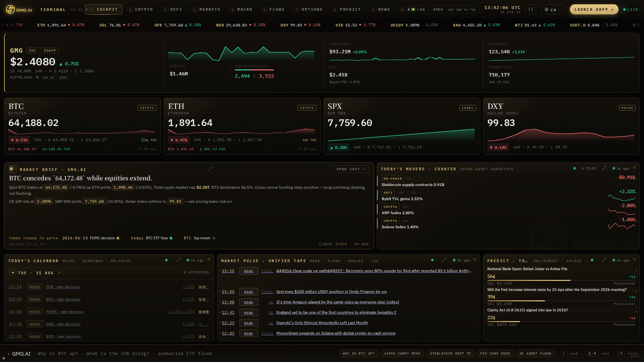Refresh the Market Pulse panel
Screen dimensions: 644x362
pos(474,260)
